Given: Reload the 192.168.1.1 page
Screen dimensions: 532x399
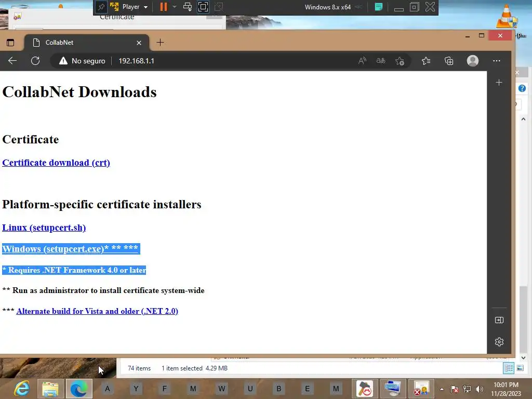Looking at the screenshot, I should pyautogui.click(x=35, y=61).
